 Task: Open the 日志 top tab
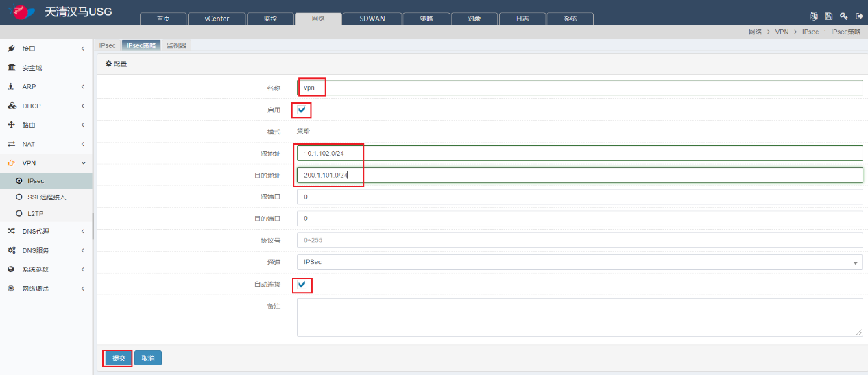pyautogui.click(x=522, y=19)
